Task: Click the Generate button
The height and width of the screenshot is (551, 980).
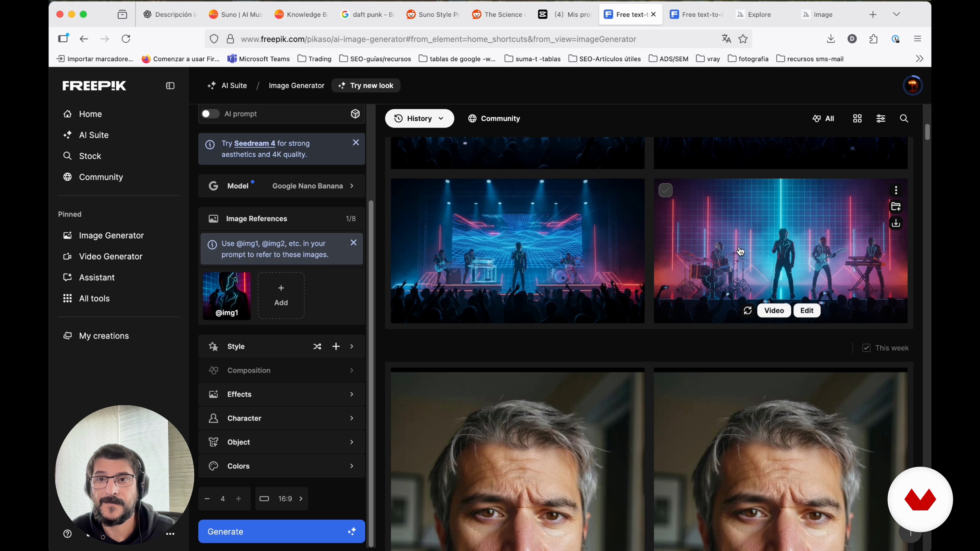Action: [x=281, y=532]
